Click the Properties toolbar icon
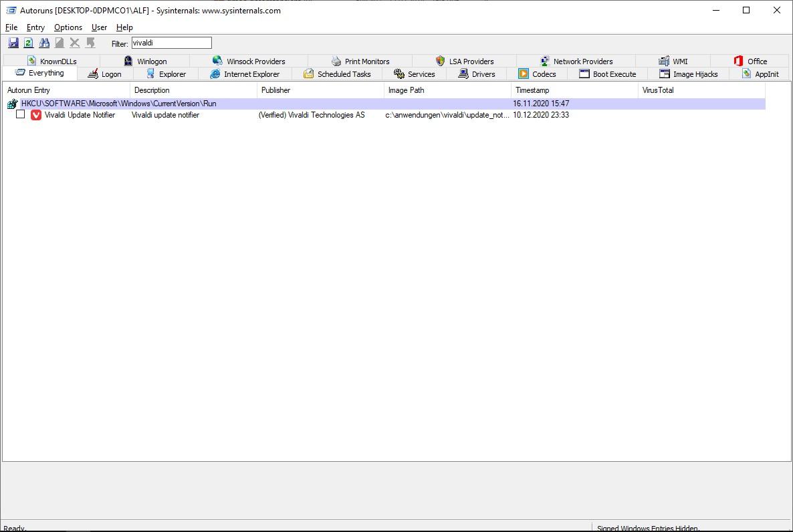Image resolution: width=793 pixels, height=532 pixels. point(60,43)
